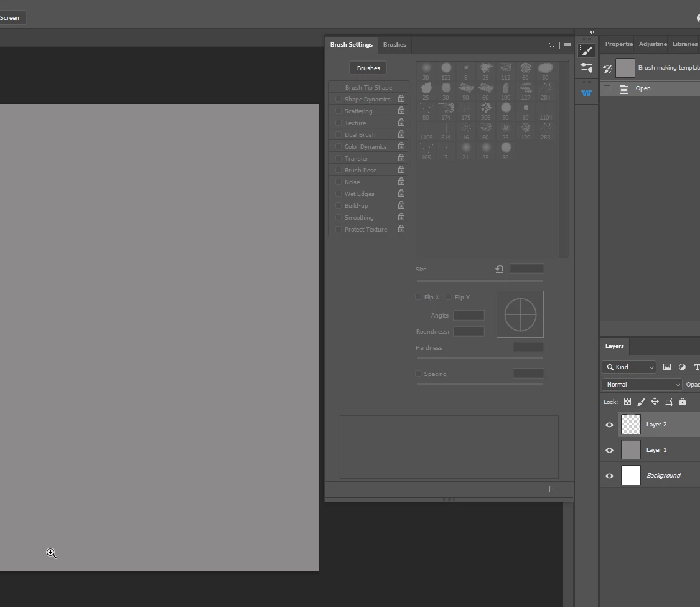Check Flip X option
Screen dimensions: 700x607
418,297
